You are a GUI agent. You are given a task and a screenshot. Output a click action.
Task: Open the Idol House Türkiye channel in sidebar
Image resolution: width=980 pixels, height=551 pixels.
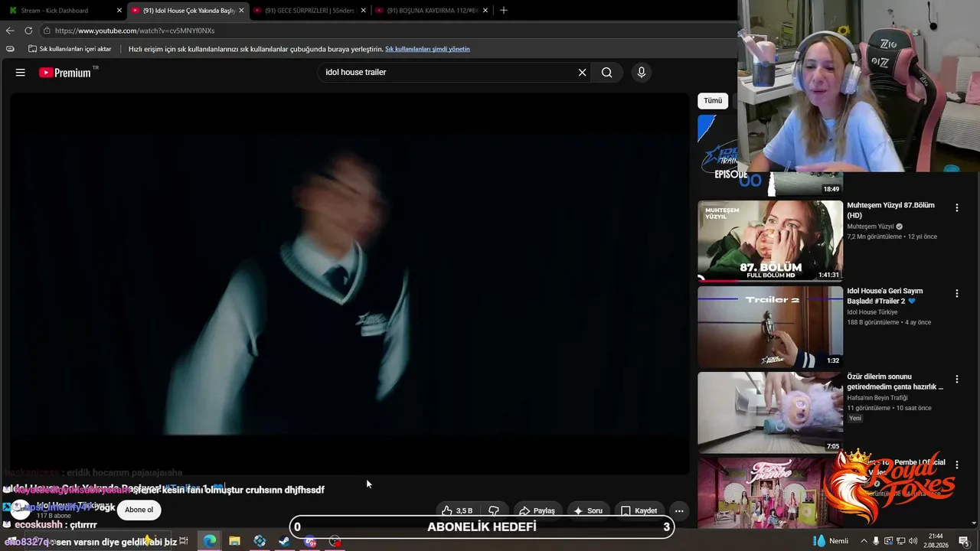[x=872, y=312]
